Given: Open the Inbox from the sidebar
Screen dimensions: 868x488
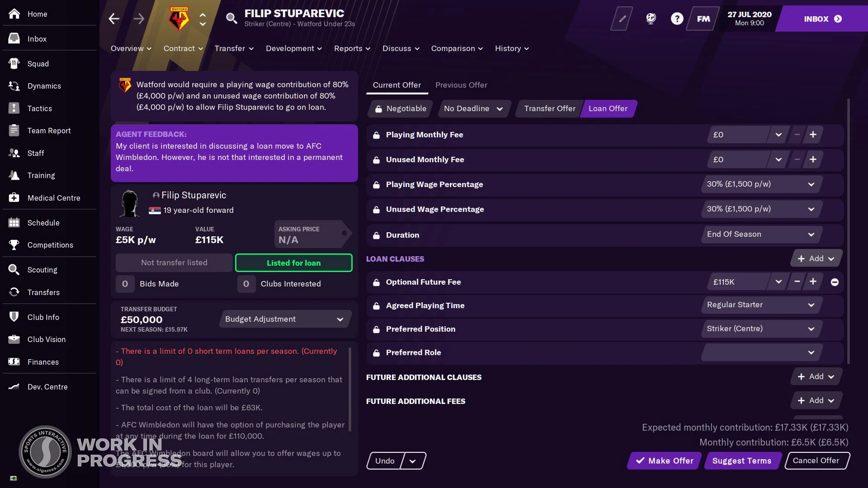Looking at the screenshot, I should 37,38.
